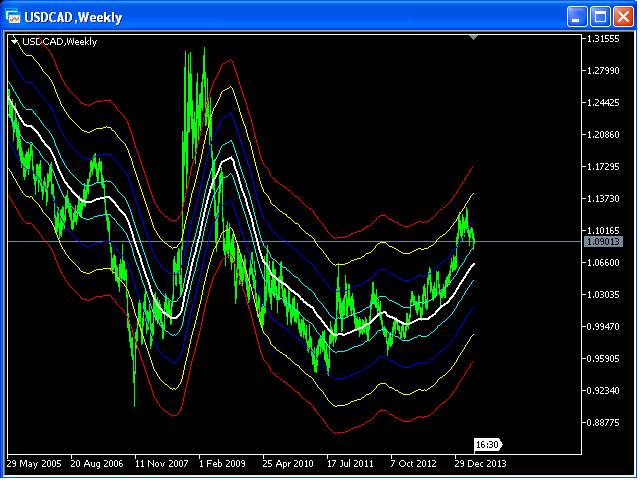Click the USDCAD,Weekly title bar text
640x480 pixels.
[73, 18]
